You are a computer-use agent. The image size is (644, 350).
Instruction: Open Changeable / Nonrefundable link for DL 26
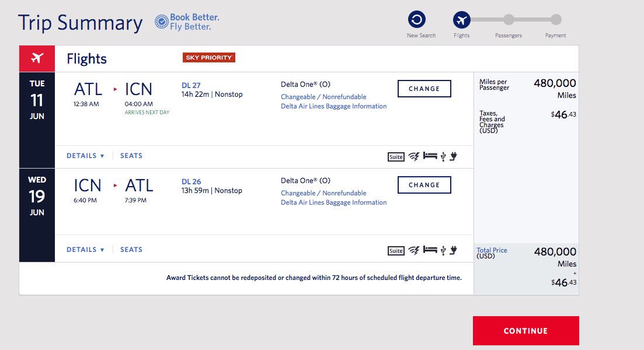(x=323, y=193)
